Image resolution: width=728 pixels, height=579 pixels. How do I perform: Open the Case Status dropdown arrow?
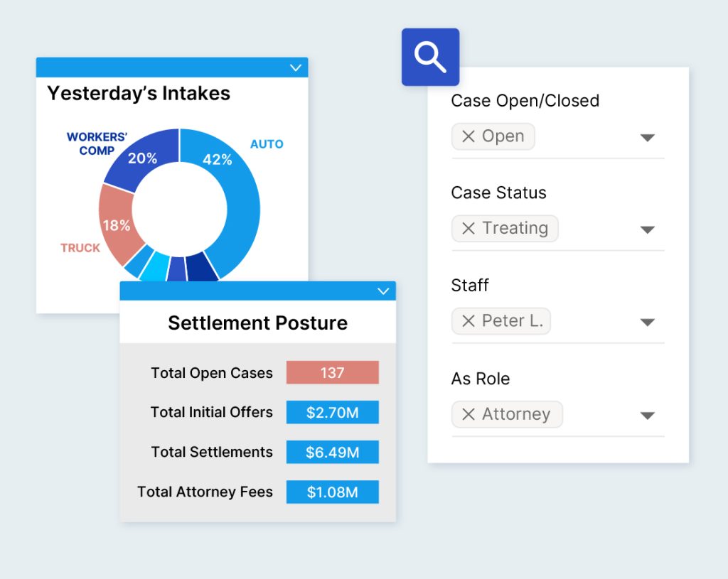(647, 230)
